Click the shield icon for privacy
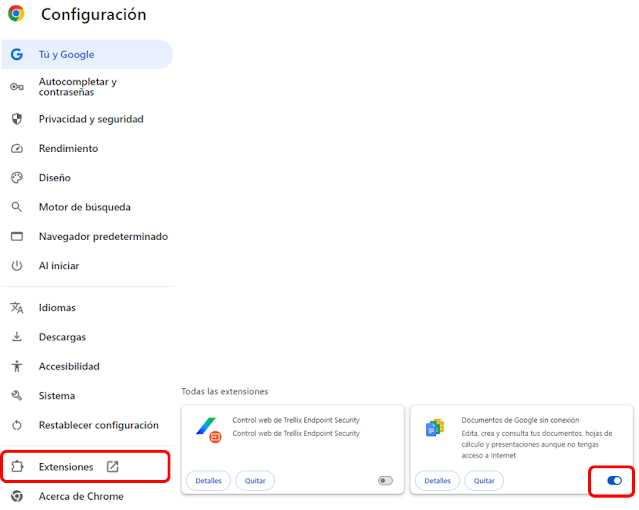639x510 pixels. (x=17, y=119)
